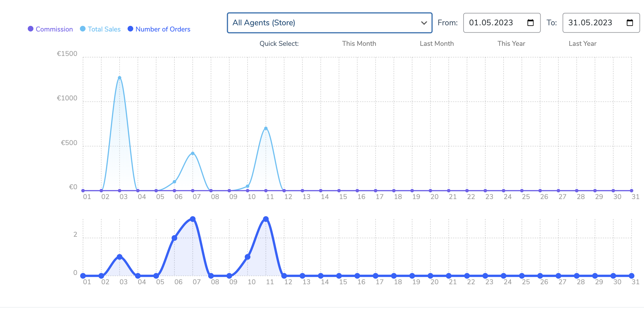Click the Total Sales peak point on day 03
644x316 pixels.
pos(119,78)
